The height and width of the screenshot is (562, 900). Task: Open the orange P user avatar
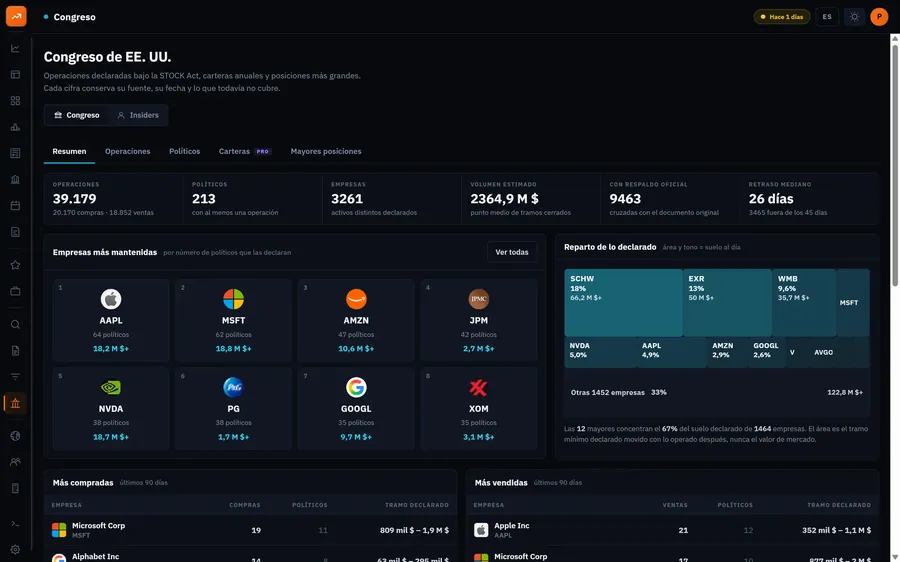pos(879,17)
